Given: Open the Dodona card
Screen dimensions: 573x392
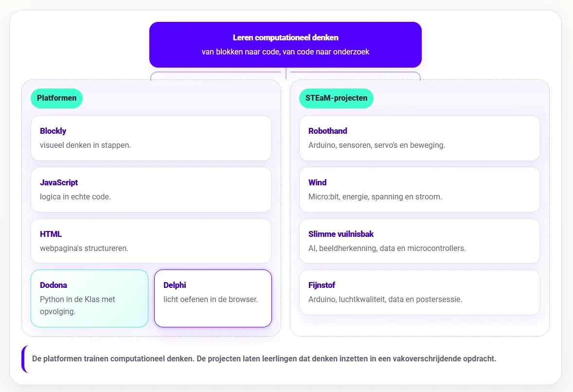Looking at the screenshot, I should tap(90, 299).
